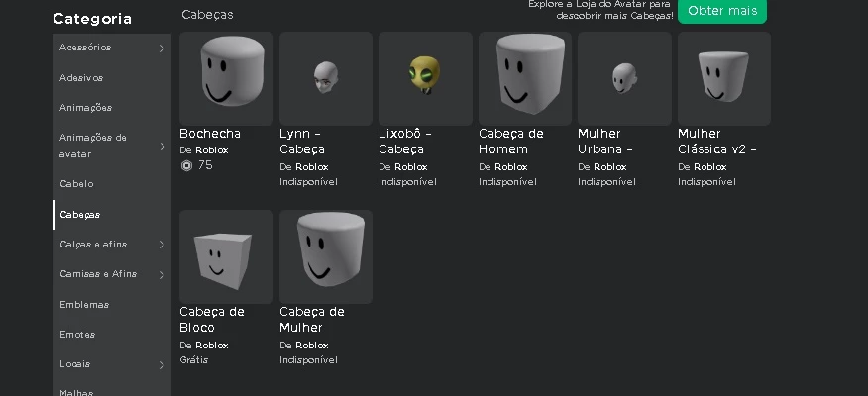Expand the Locais category chevron
This screenshot has width=868, height=396.
(x=162, y=365)
